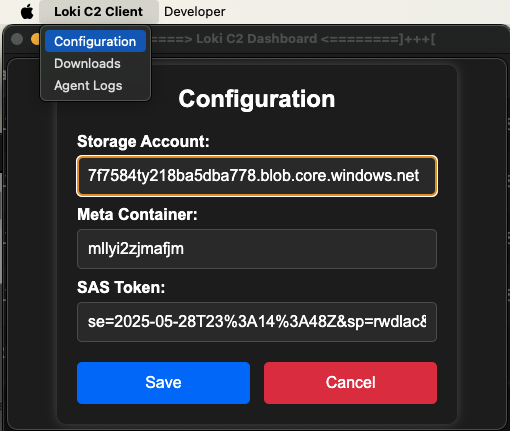Screen dimensions: 510x431
Task: Select Configuration from the dropdown menu
Action: [95, 41]
